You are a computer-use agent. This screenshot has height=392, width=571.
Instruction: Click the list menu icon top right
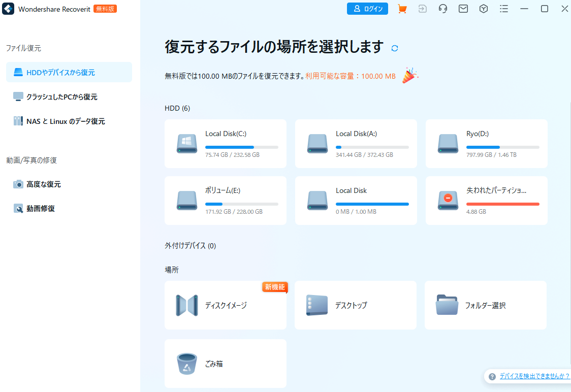click(x=503, y=9)
